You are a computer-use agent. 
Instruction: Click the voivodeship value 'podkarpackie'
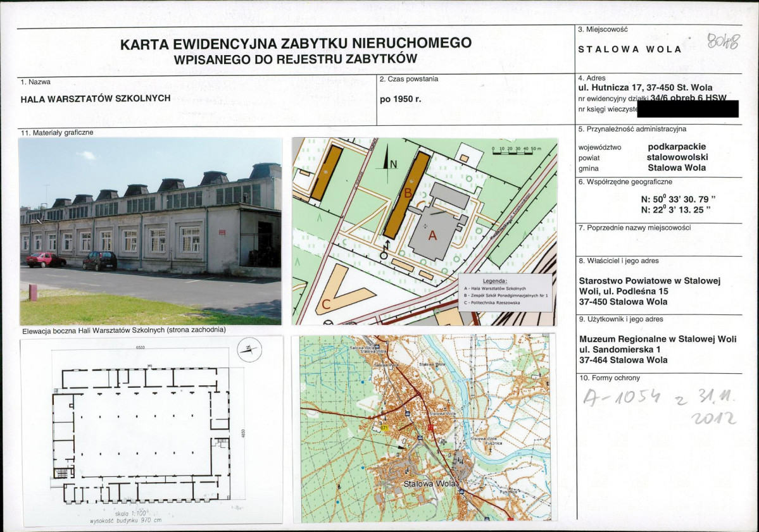tap(677, 147)
